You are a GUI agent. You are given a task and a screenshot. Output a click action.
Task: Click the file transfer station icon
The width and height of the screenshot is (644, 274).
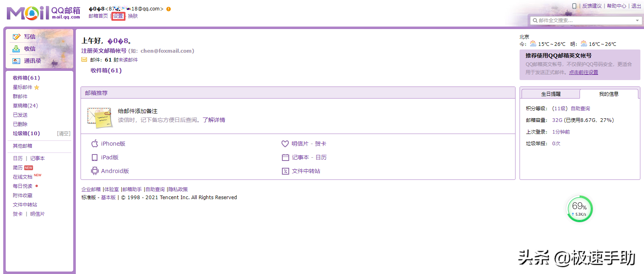(286, 171)
